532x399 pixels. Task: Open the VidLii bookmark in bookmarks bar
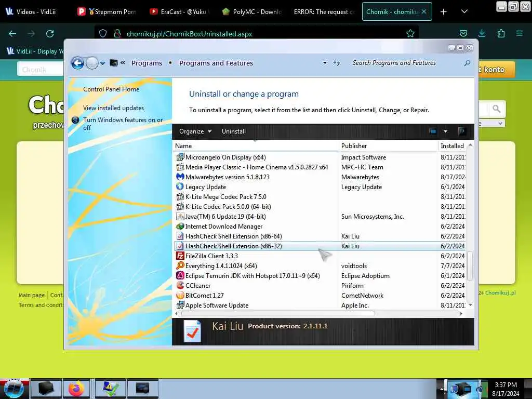coord(36,51)
